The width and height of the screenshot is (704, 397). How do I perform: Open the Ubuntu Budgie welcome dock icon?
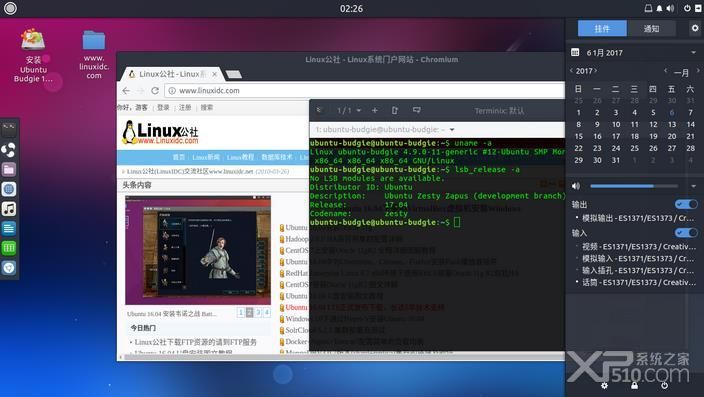pos(9,150)
